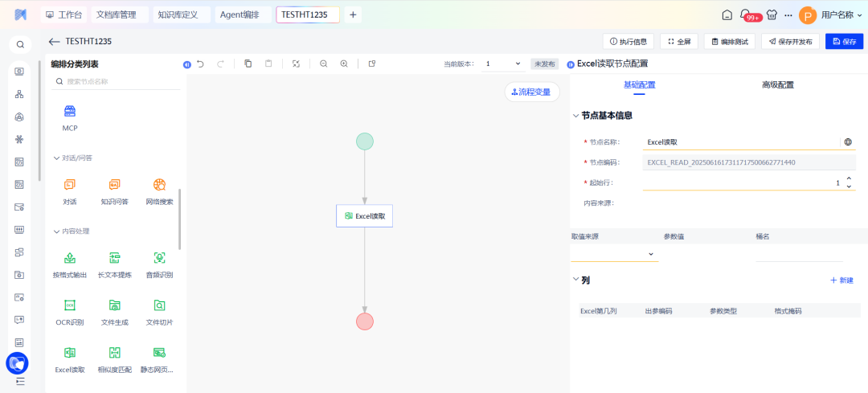
Task: Collapse the 对话/问答 category
Action: (x=56, y=158)
